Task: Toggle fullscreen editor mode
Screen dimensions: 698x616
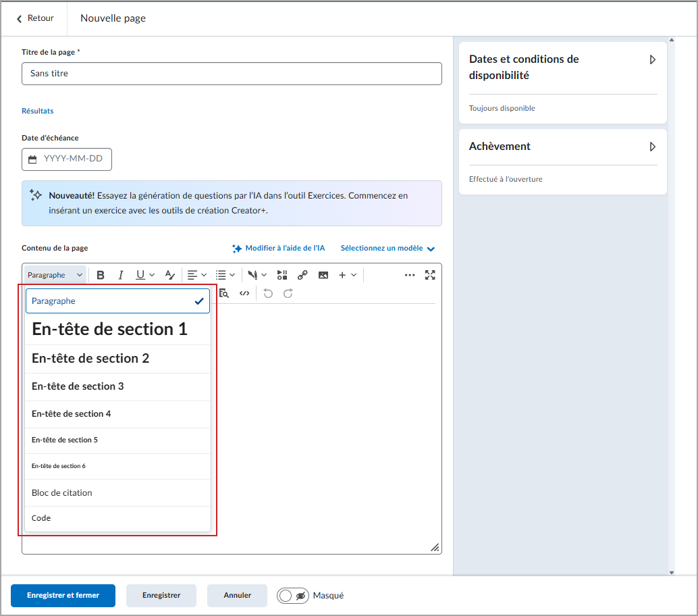Action: point(430,276)
